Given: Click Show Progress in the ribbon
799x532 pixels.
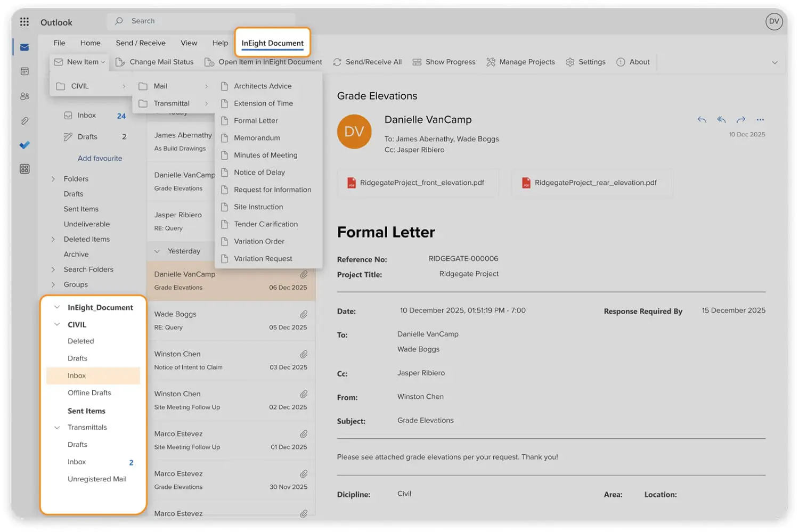Looking at the screenshot, I should click(444, 62).
